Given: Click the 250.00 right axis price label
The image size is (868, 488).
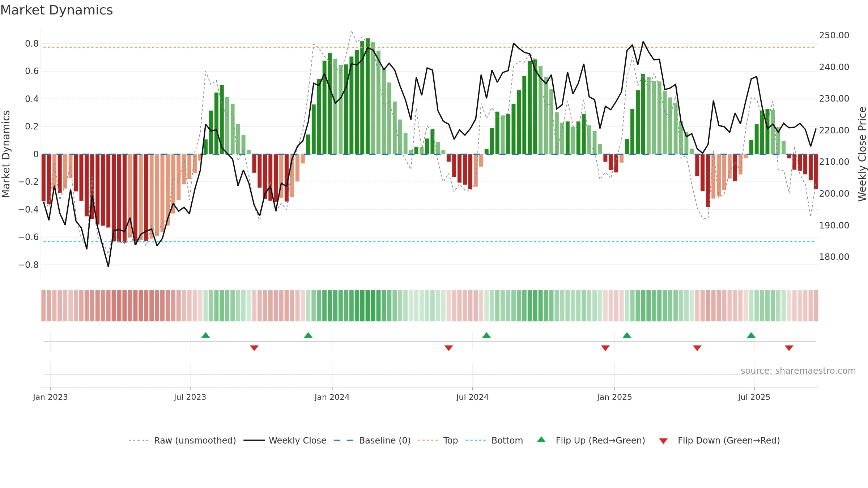Looking at the screenshot, I should 834,35.
